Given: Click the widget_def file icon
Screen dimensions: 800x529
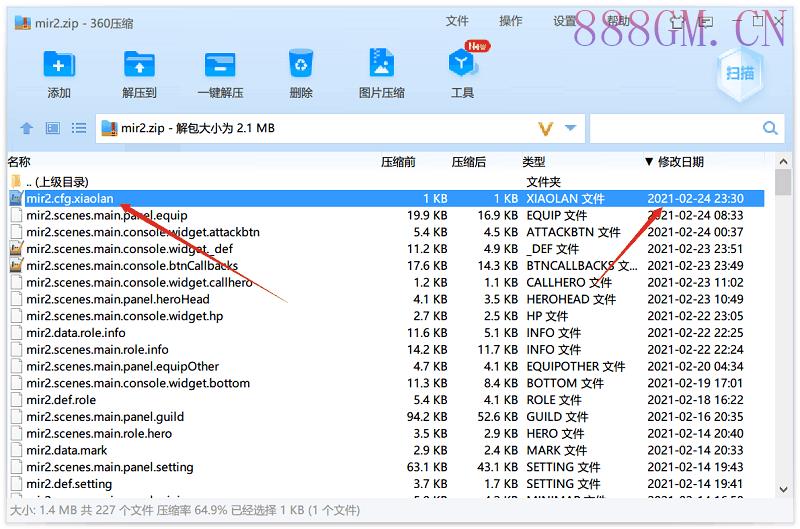Looking at the screenshot, I should [x=16, y=248].
